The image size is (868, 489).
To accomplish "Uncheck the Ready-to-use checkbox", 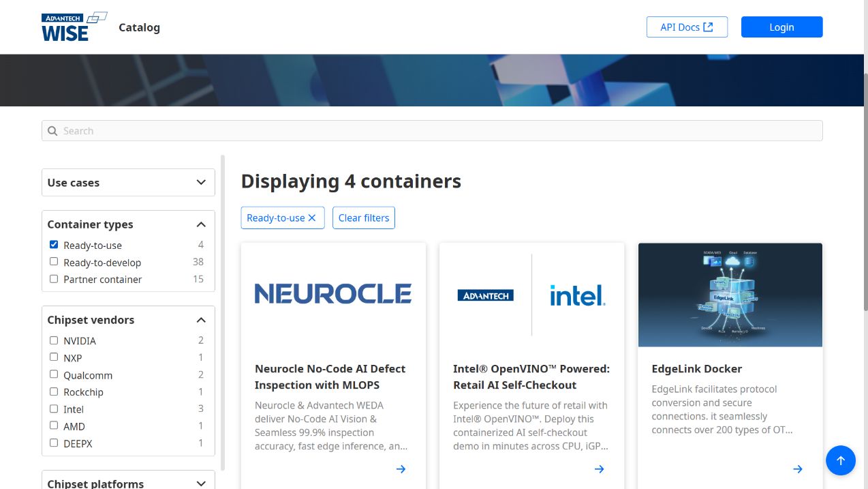I will pos(54,244).
